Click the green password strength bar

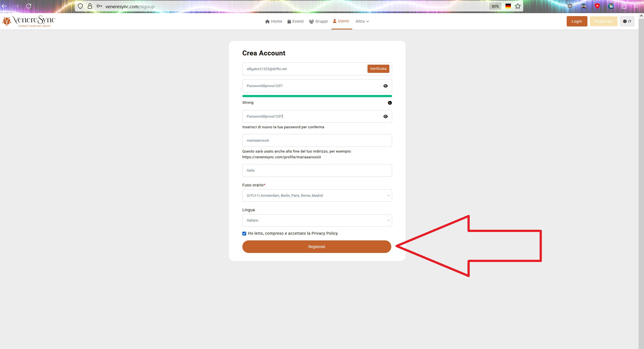click(317, 96)
